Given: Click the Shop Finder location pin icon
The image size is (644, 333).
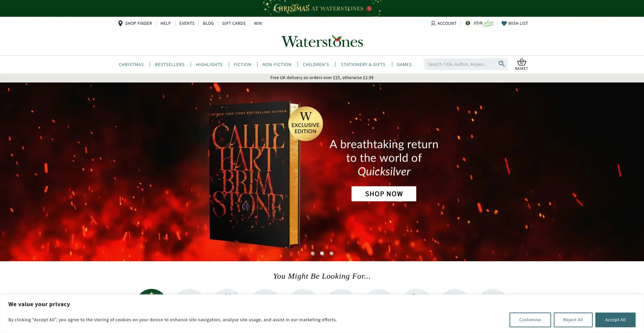Looking at the screenshot, I should pyautogui.click(x=120, y=23).
